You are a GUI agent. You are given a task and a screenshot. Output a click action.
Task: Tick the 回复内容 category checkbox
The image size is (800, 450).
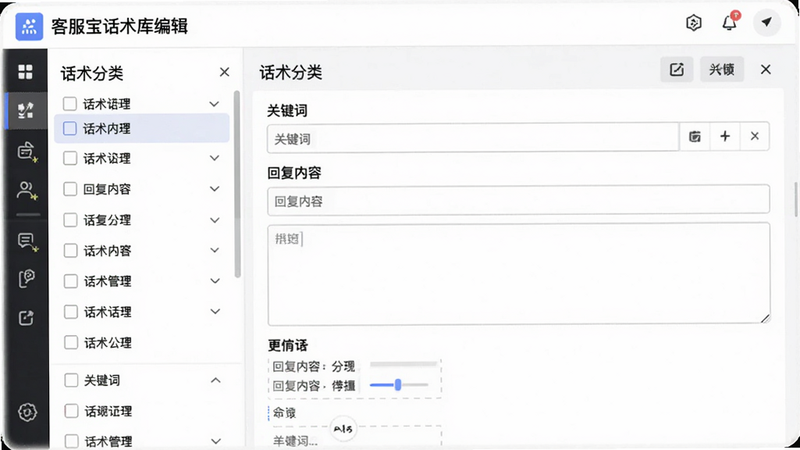tap(70, 189)
